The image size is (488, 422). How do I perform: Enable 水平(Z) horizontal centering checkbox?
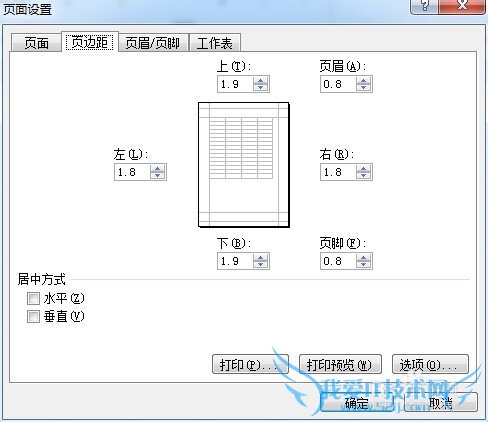33,298
